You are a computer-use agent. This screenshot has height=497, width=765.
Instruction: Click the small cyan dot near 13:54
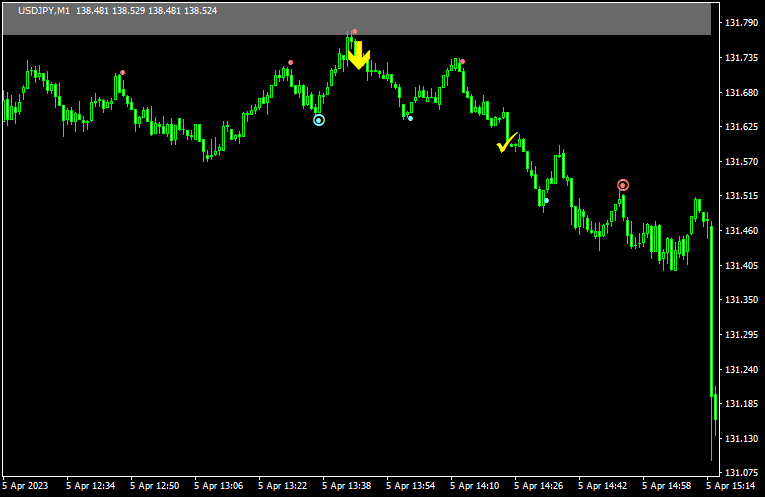click(410, 118)
